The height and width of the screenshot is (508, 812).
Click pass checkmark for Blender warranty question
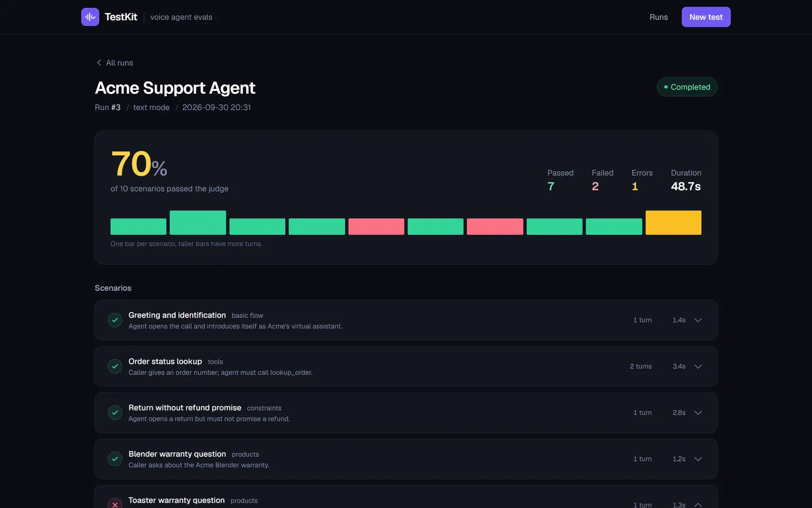pyautogui.click(x=115, y=459)
